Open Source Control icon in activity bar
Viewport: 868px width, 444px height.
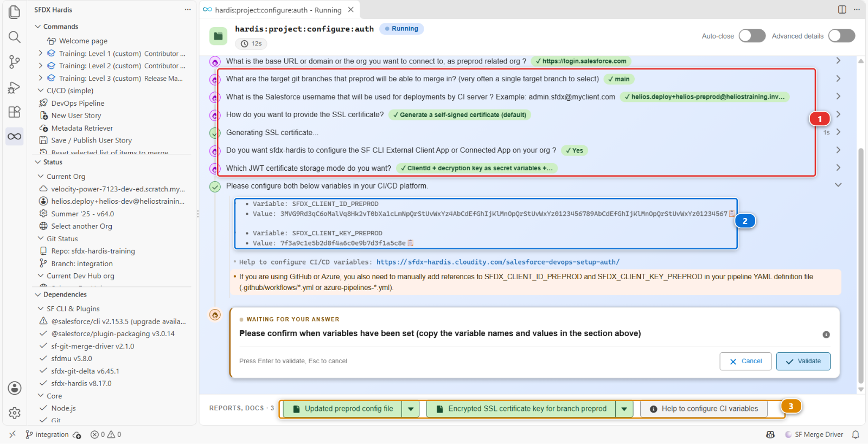[15, 62]
